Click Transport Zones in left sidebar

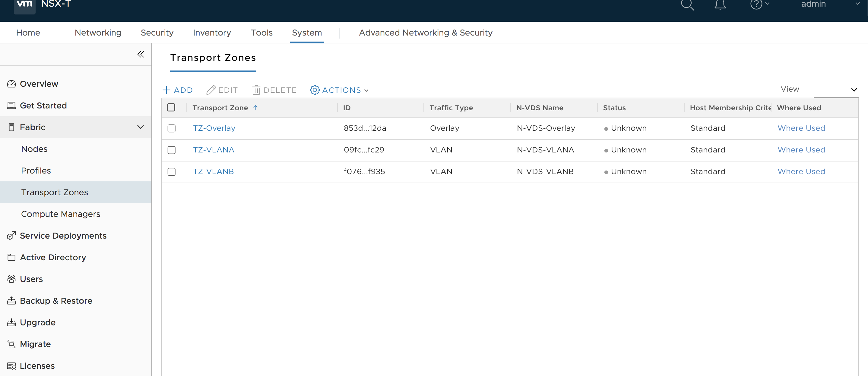(x=54, y=192)
